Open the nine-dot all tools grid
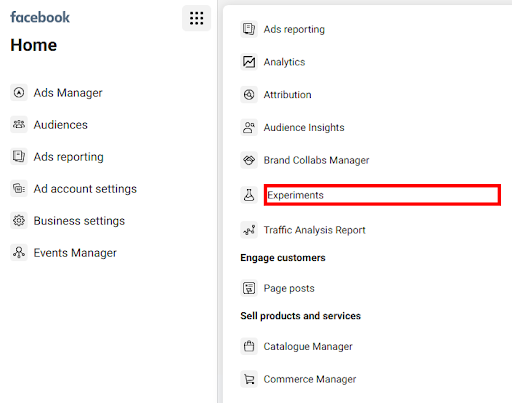The image size is (512, 403). [196, 18]
